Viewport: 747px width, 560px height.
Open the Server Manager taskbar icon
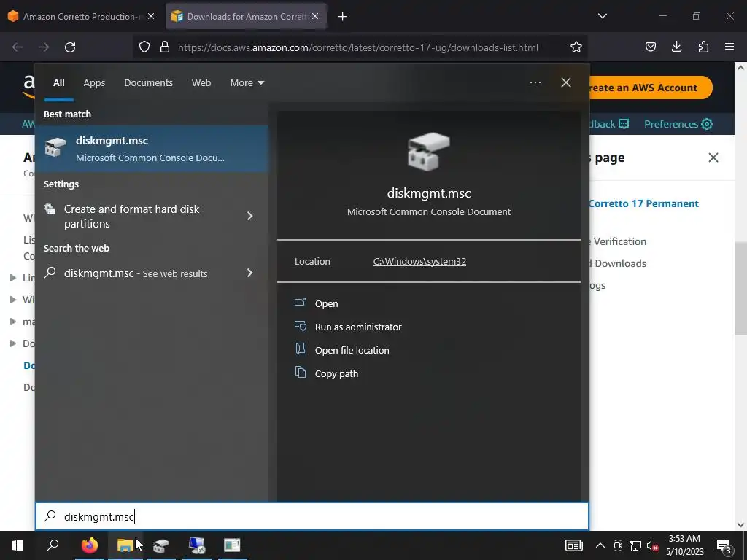(233, 545)
